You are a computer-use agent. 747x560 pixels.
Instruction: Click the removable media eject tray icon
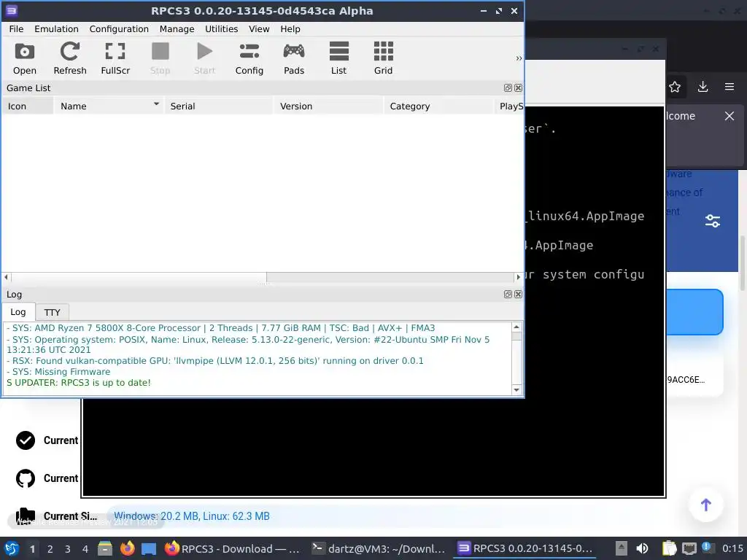coord(621,548)
